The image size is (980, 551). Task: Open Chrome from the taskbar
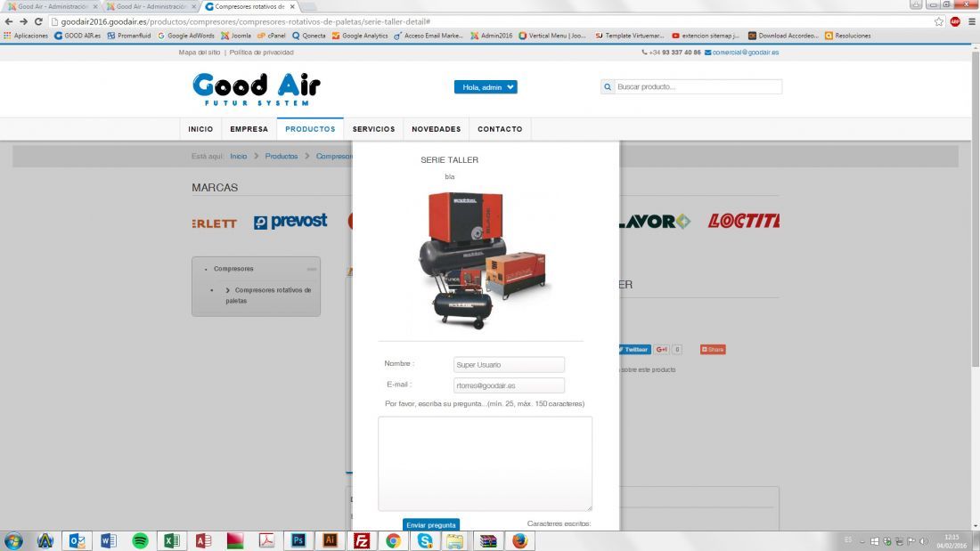393,541
